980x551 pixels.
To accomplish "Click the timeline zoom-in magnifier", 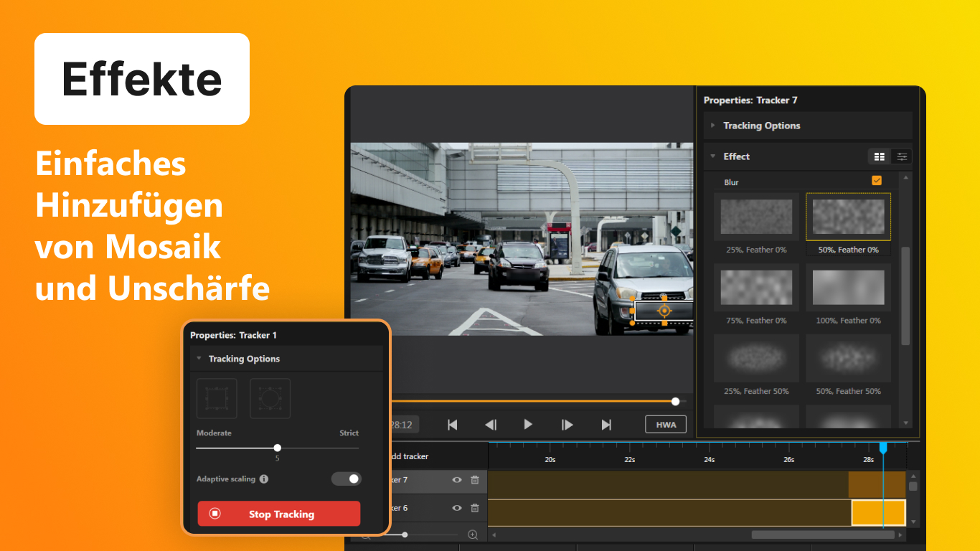I will 473,534.
